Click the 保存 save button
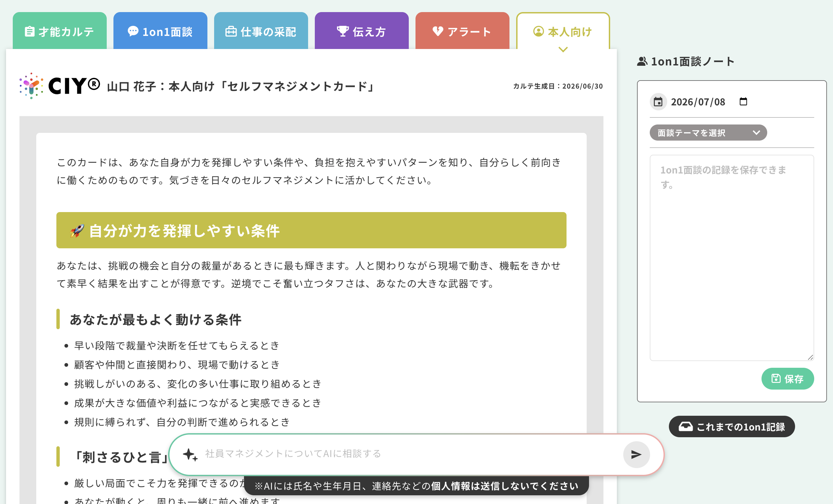 [787, 379]
